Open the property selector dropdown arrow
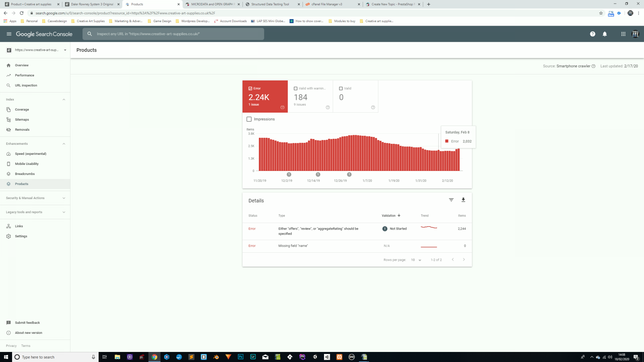The image size is (644, 362). pos(65,50)
